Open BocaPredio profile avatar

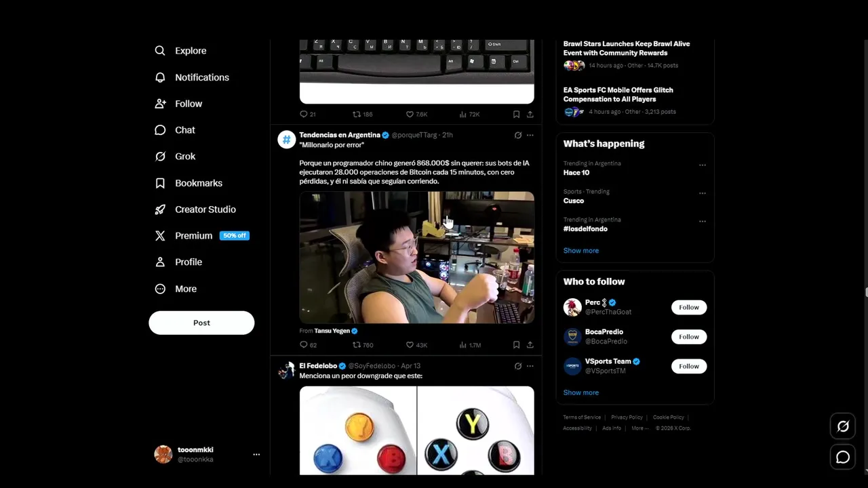(x=572, y=337)
